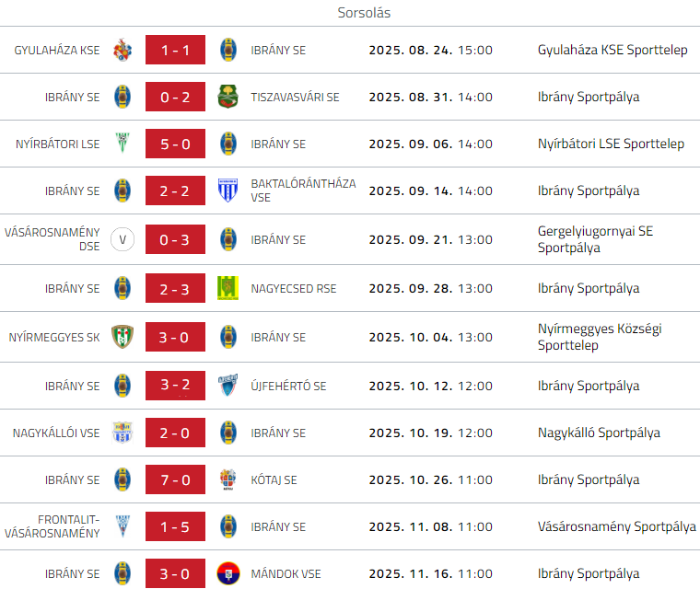700x589 pixels.
Task: Open the 1 - 1 Gyulaháza match result
Action: [175, 50]
